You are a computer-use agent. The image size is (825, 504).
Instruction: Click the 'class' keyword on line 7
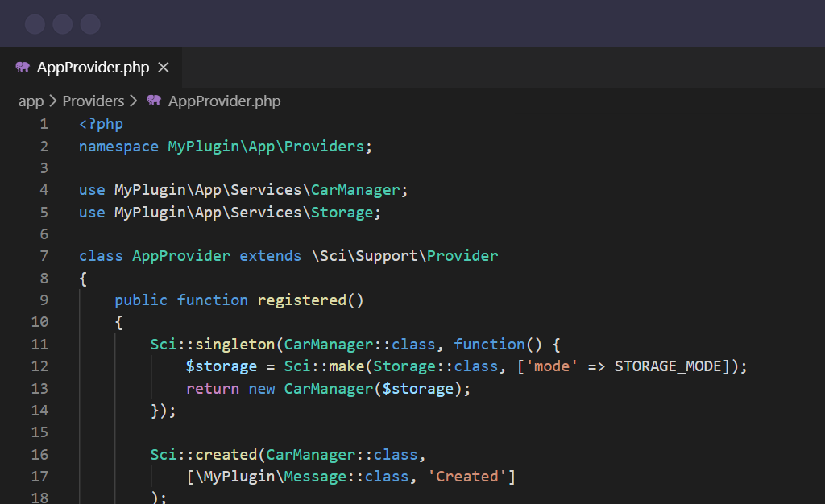pos(101,256)
